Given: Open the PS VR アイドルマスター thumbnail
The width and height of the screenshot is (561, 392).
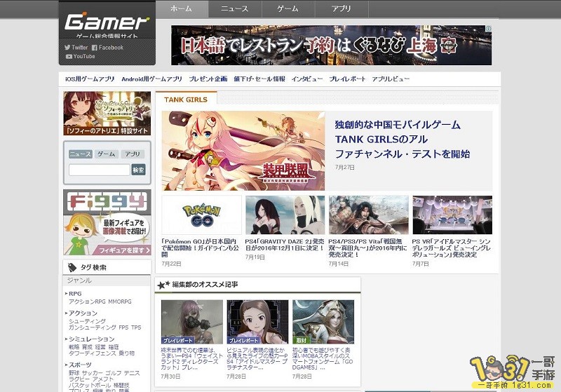Looking at the screenshot, I should [452, 215].
